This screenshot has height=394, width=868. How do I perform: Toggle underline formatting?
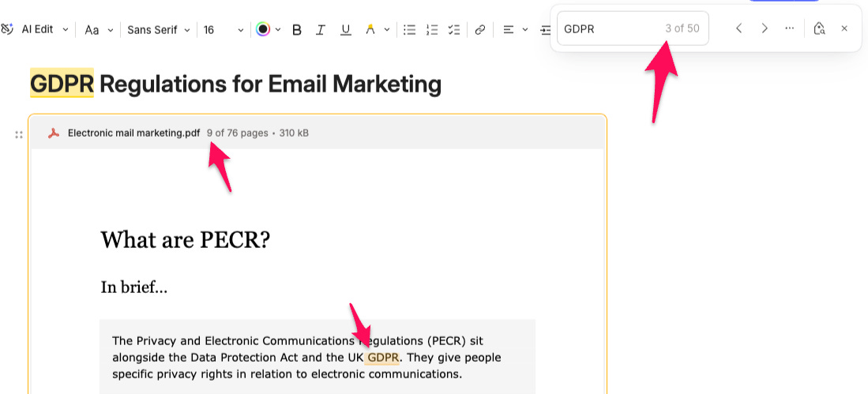tap(345, 30)
